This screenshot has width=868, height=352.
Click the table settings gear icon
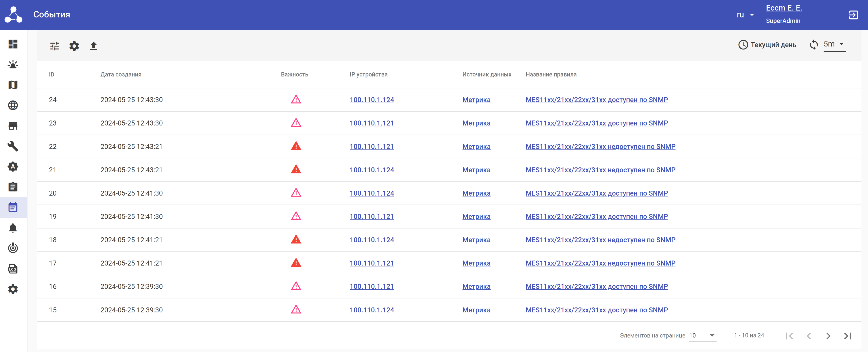(74, 46)
